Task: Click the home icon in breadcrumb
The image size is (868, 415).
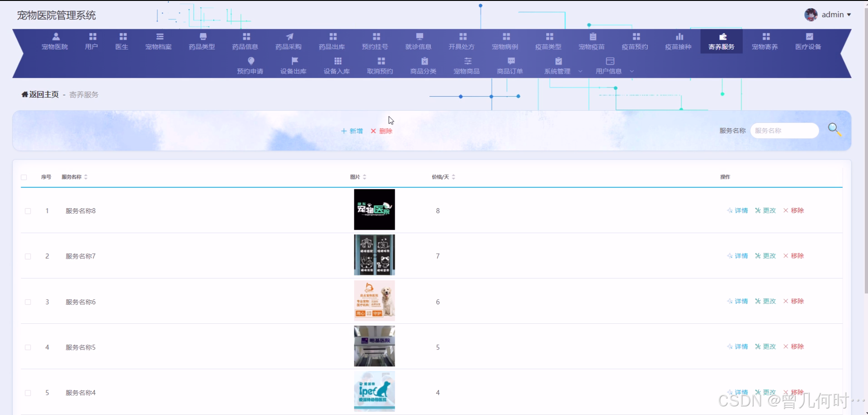Action: pos(25,94)
